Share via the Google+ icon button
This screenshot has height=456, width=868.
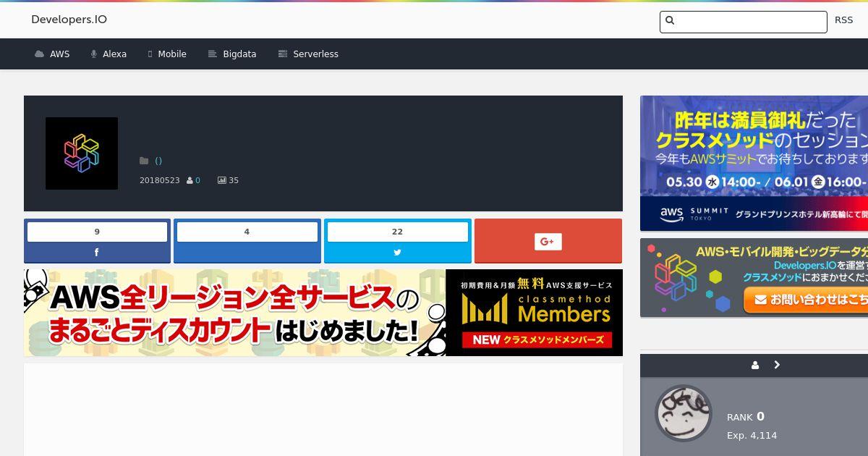pos(548,242)
